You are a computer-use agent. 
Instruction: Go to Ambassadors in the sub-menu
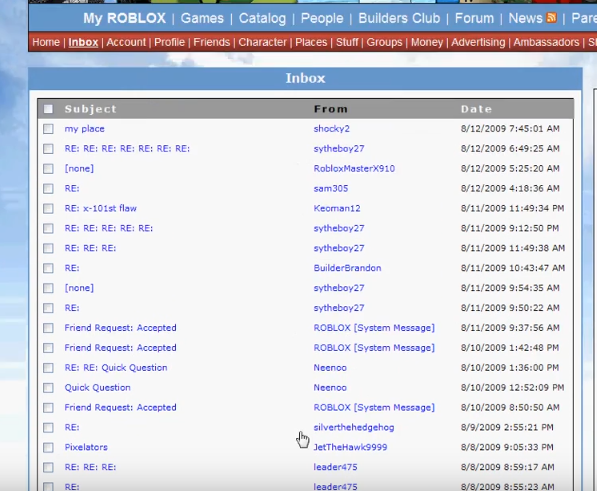[546, 42]
